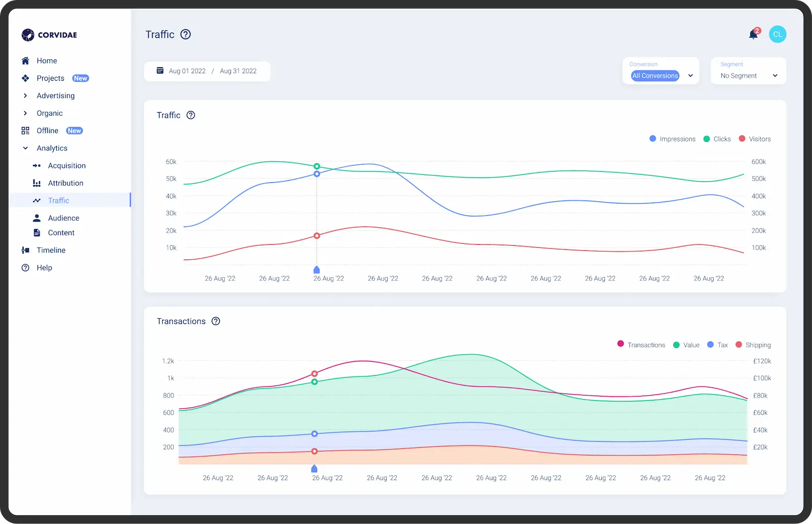Open the help tooltip beside Transactions
Screen dimensions: 812x524
pos(216,321)
